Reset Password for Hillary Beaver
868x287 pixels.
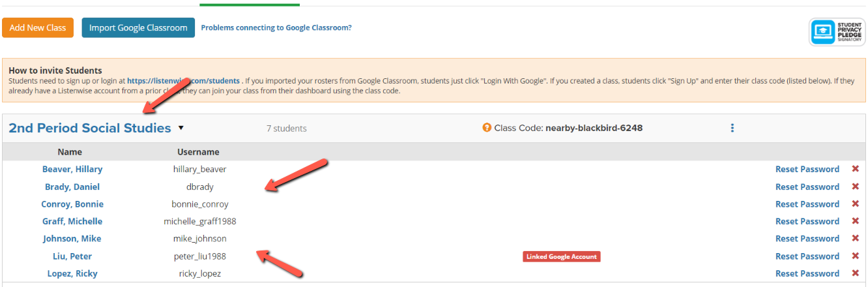(x=807, y=169)
